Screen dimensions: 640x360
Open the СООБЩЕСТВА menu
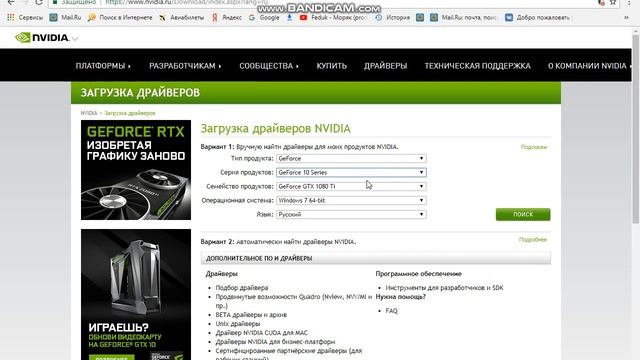coord(269,66)
